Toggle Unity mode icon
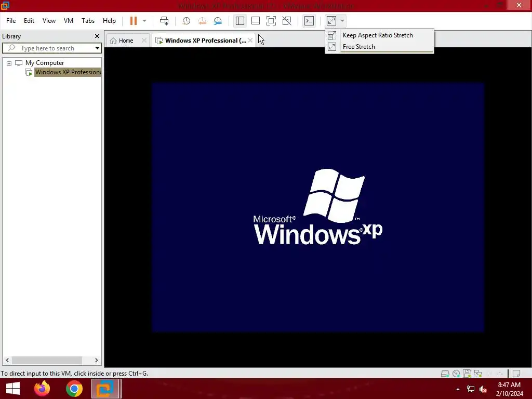This screenshot has height=399, width=532. (x=287, y=21)
